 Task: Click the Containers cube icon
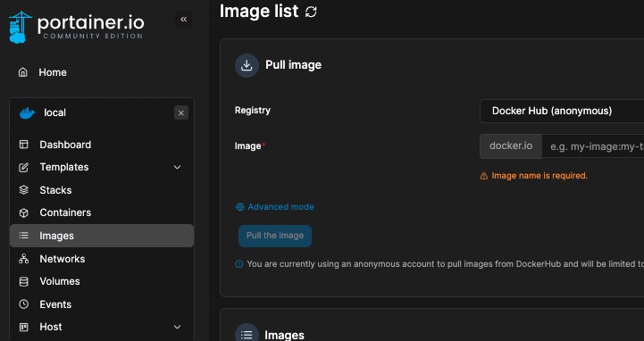(x=24, y=212)
